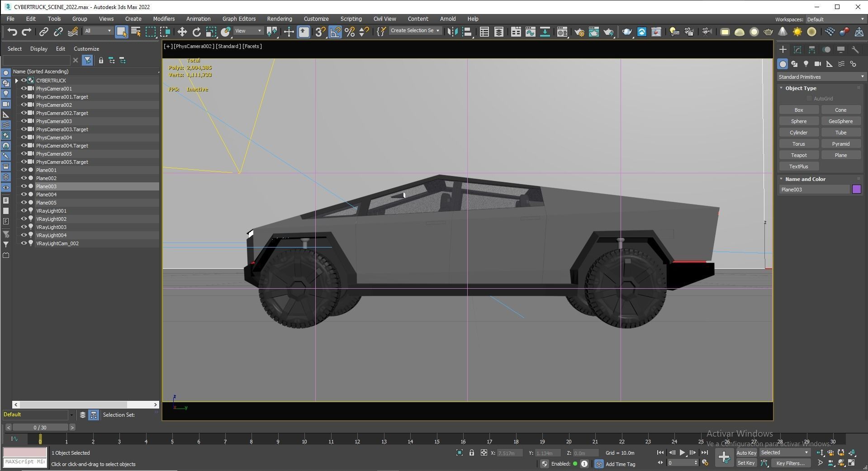Click the MAXScript Mini Listener field
Image resolution: width=868 pixels, height=471 pixels.
pos(25,462)
